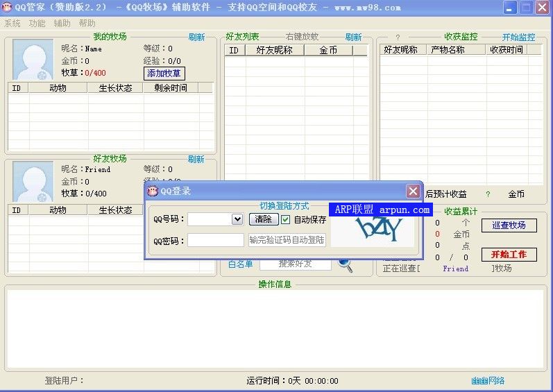Click 登陆用户 status text
The image size is (553, 392).
click(65, 381)
